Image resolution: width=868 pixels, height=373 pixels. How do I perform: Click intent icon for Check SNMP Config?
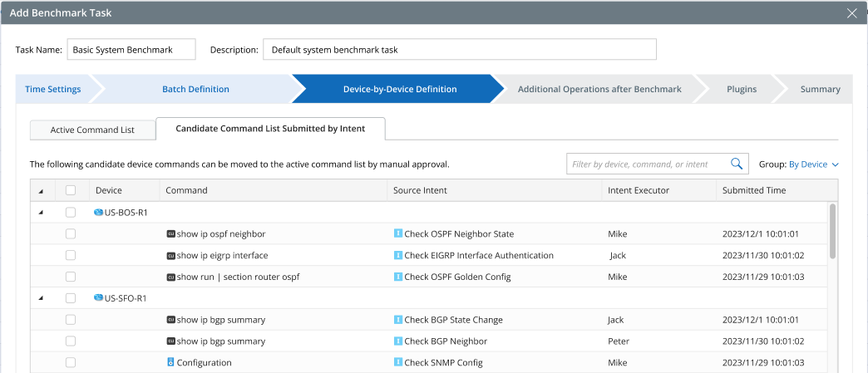click(x=398, y=363)
